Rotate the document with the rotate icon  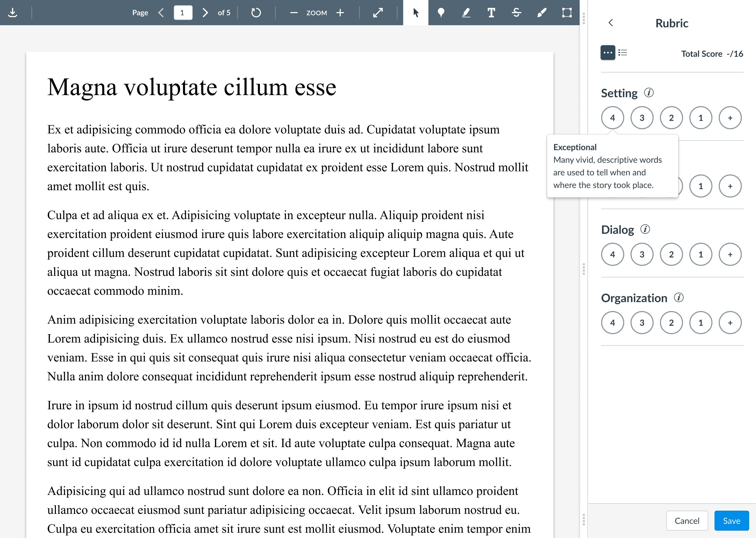click(x=256, y=13)
